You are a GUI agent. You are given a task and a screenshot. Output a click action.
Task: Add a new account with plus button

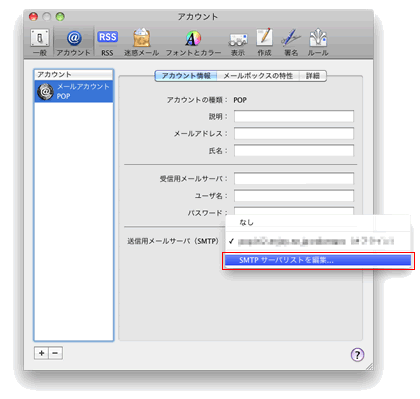41,353
